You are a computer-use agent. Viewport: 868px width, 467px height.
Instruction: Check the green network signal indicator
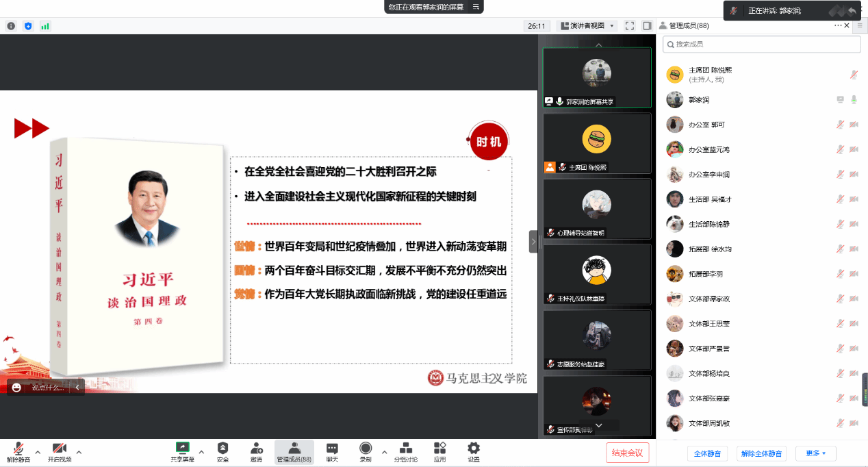click(x=45, y=26)
